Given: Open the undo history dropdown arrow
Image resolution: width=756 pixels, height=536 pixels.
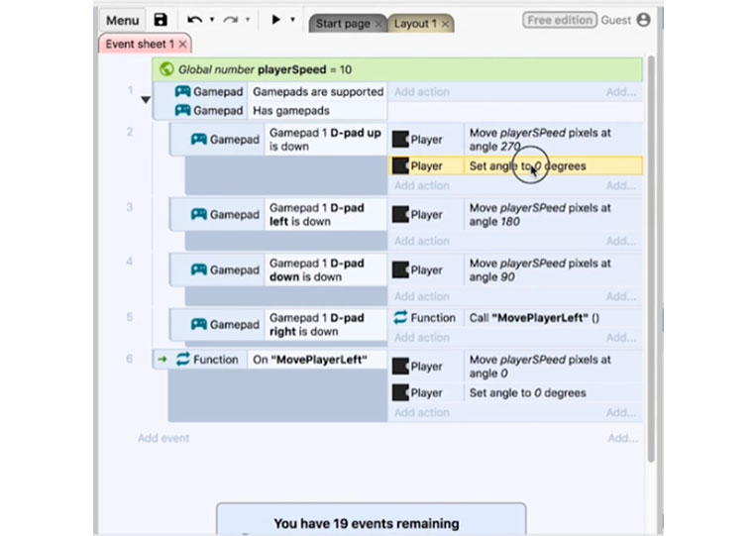Looking at the screenshot, I should 212,20.
